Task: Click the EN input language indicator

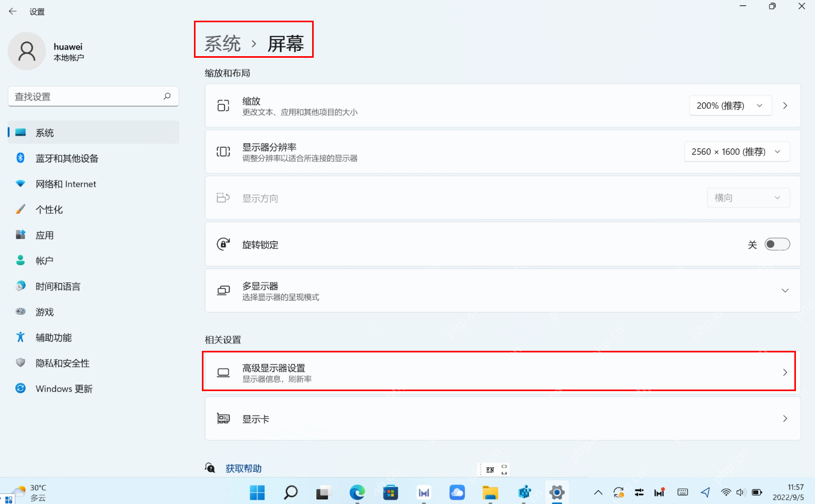Action: (x=490, y=470)
